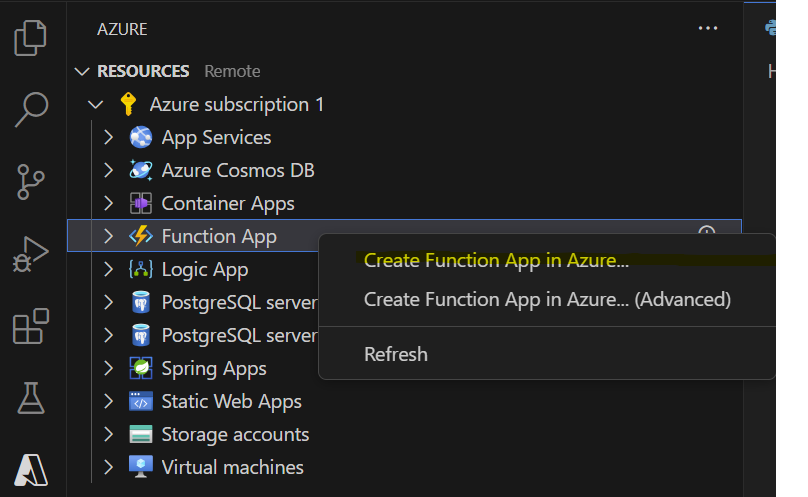
Task: Expand the Storage accounts node
Action: pos(108,434)
